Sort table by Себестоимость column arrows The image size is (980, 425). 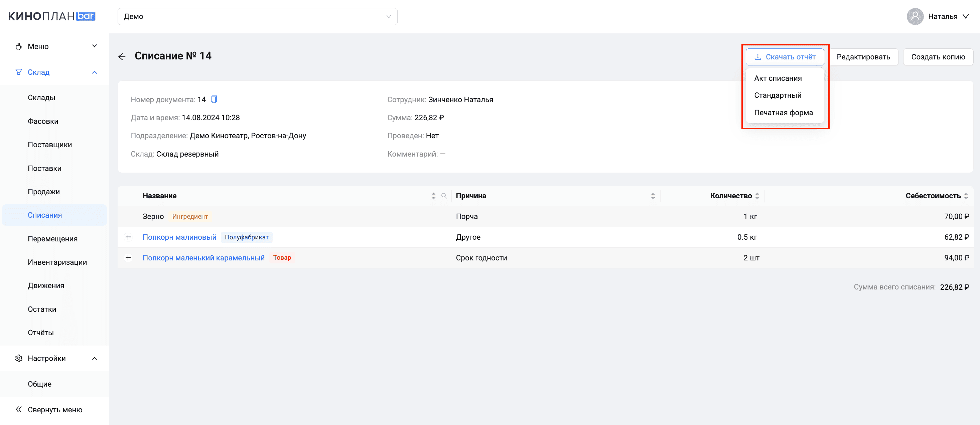tap(966, 196)
